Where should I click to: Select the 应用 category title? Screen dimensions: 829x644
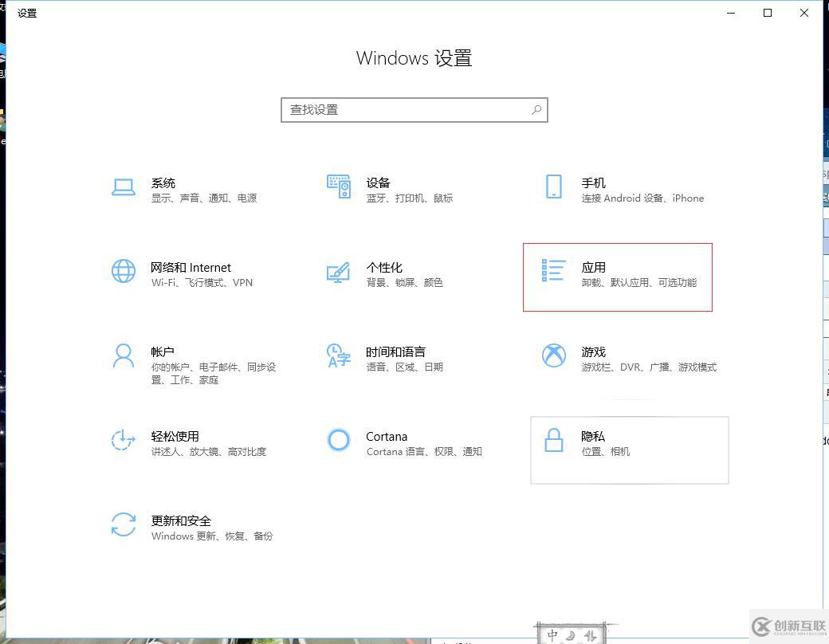[x=593, y=268]
